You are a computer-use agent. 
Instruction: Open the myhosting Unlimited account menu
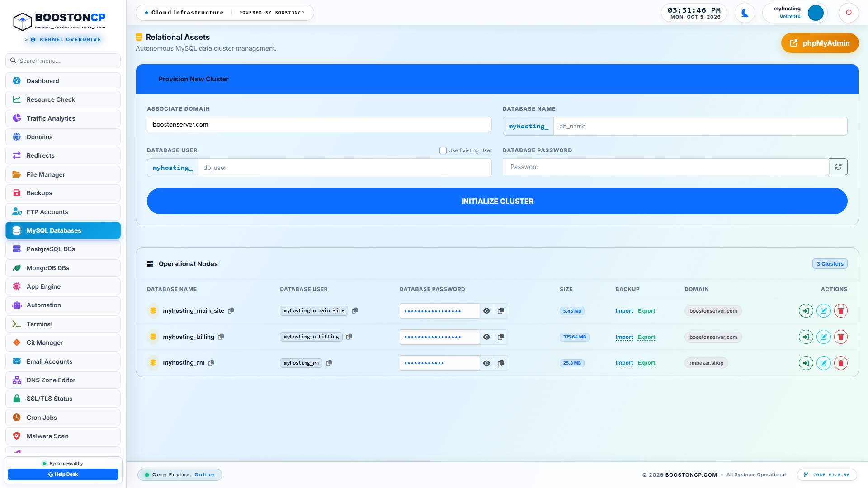pyautogui.click(x=795, y=13)
